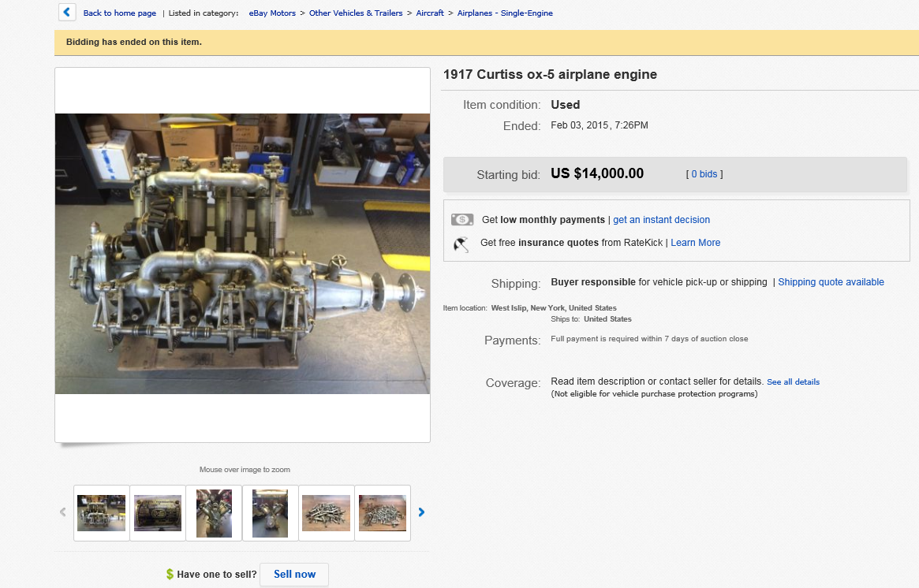
Task: Open Airplanes - Single-Engine breadcrumb
Action: [505, 13]
